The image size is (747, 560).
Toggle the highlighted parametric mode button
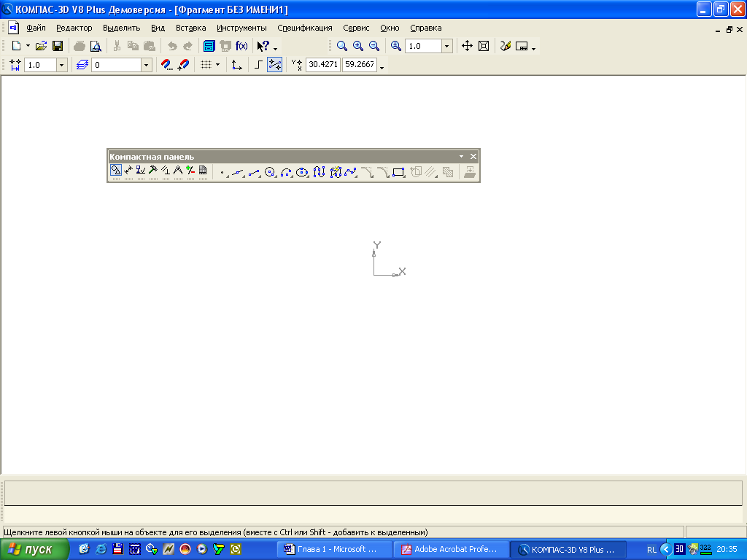pos(274,65)
